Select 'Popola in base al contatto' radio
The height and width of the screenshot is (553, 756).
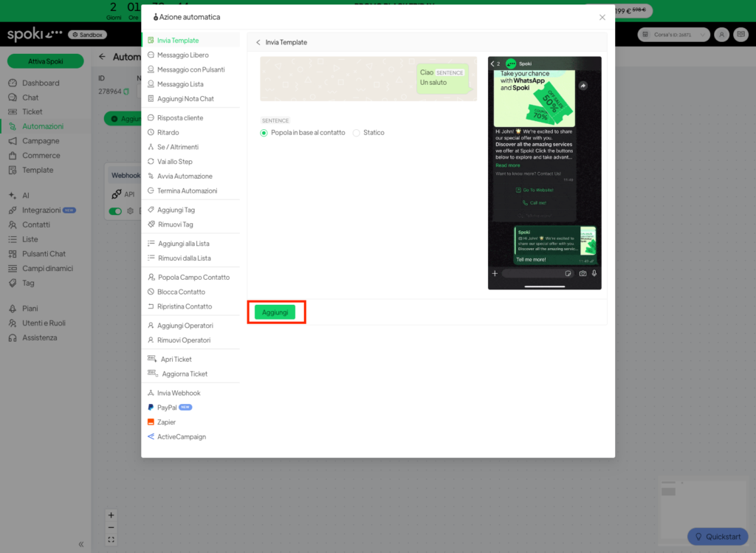tap(264, 133)
